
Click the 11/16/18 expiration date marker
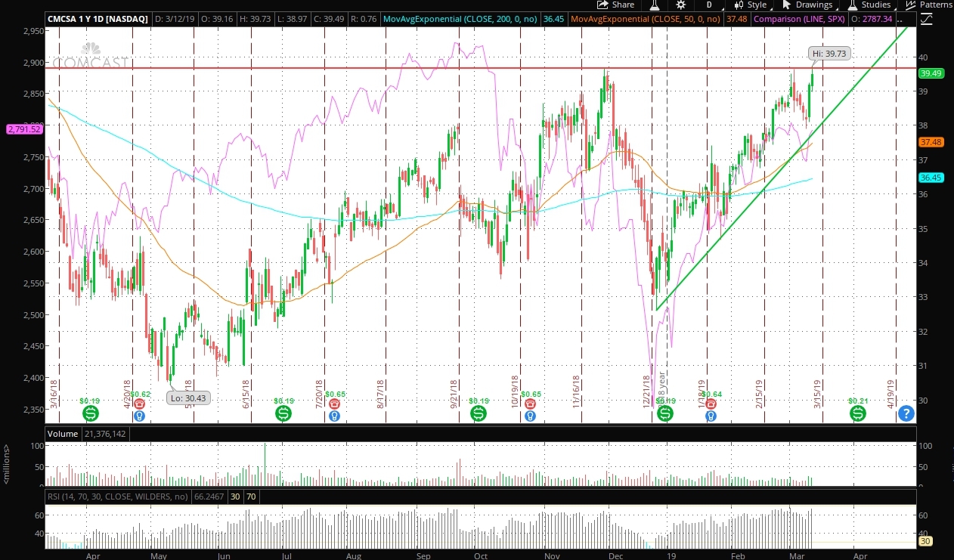click(x=576, y=392)
